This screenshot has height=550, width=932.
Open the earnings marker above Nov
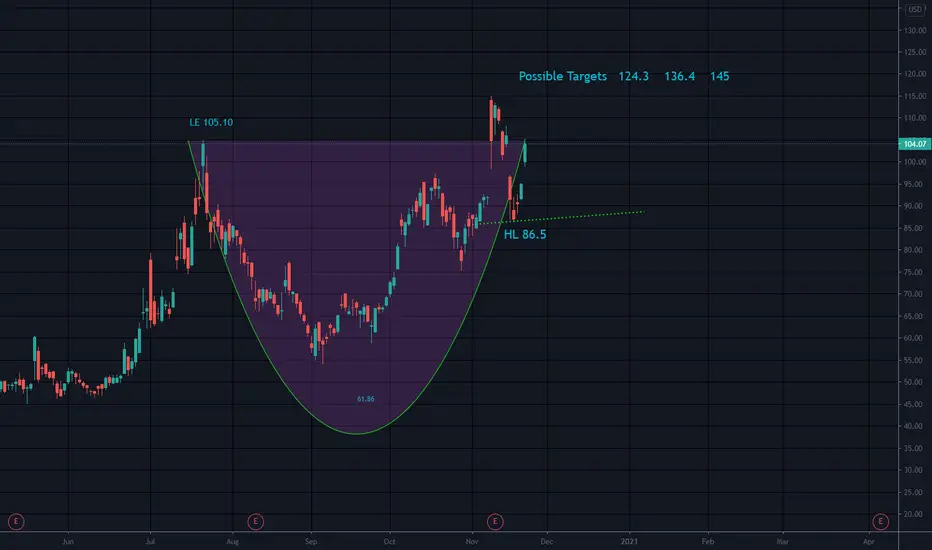pyautogui.click(x=495, y=521)
